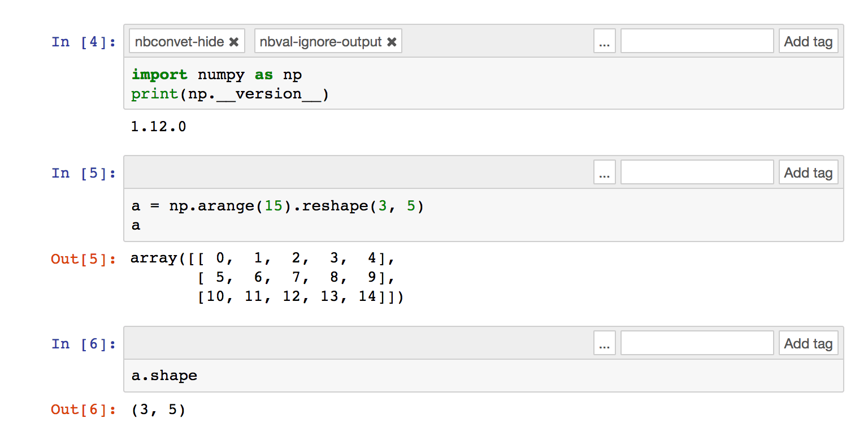The image size is (868, 431).
Task: Click the Out[6] output prompt
Action: 83,410
